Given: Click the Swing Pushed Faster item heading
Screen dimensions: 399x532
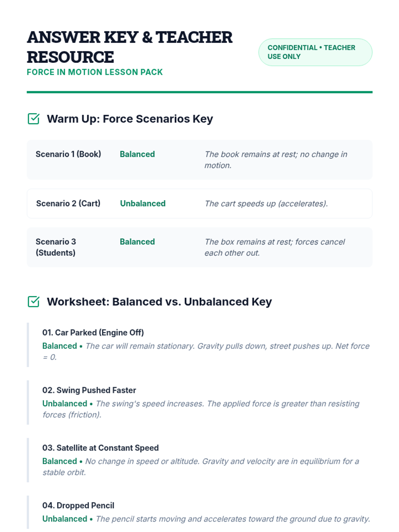Looking at the screenshot, I should point(89,390).
